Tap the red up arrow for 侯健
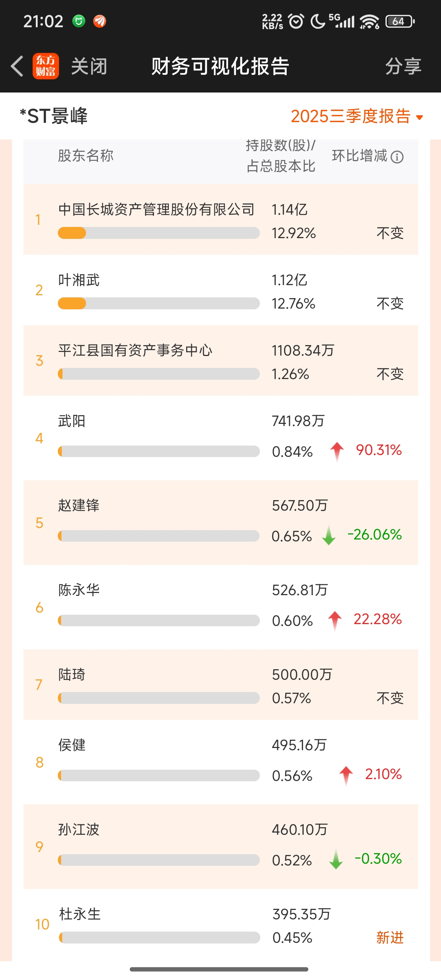This screenshot has height=980, width=441. click(x=346, y=775)
